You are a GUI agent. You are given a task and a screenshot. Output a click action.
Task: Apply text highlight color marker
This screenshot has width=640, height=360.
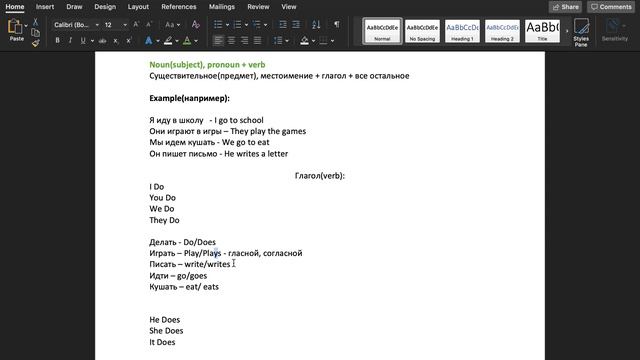pos(168,41)
